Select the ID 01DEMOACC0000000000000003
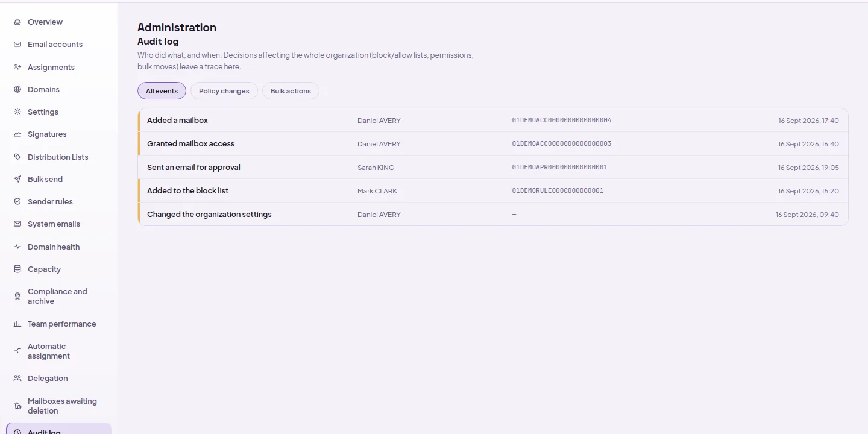 point(562,144)
